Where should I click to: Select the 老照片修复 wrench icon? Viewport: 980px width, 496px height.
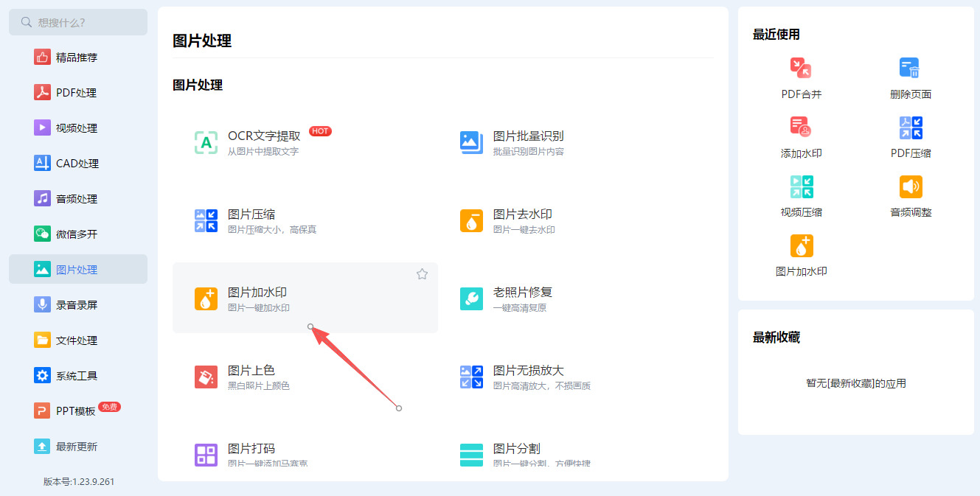click(x=471, y=298)
